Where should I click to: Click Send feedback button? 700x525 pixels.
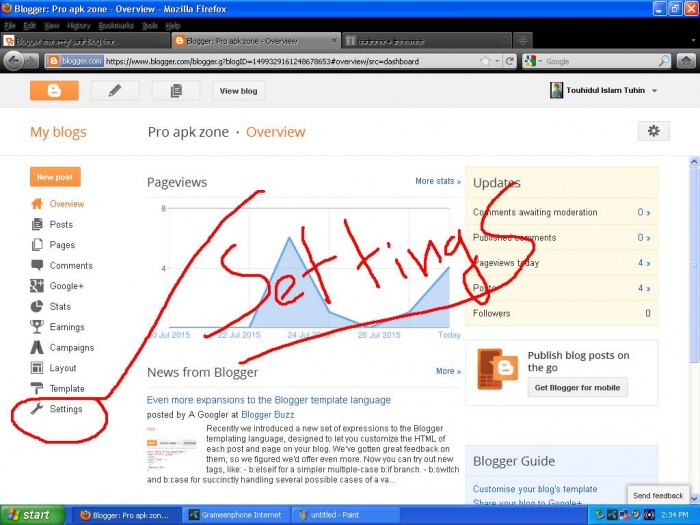click(x=658, y=496)
